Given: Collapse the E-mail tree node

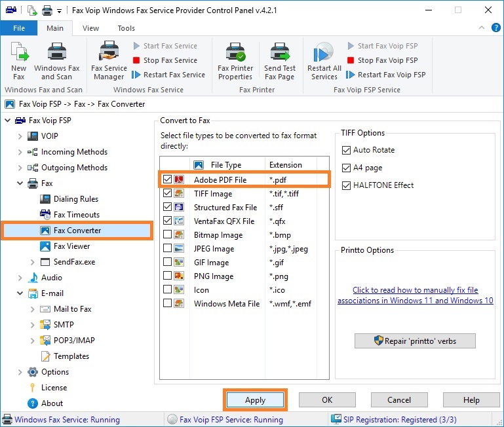Looking at the screenshot, I should (x=20, y=293).
